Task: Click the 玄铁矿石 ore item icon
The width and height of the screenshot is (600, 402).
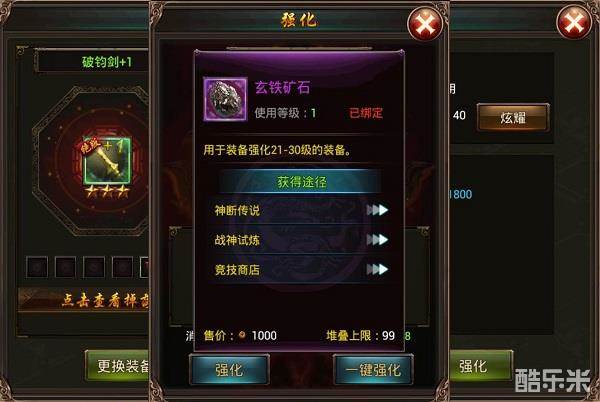Action: click(x=225, y=99)
